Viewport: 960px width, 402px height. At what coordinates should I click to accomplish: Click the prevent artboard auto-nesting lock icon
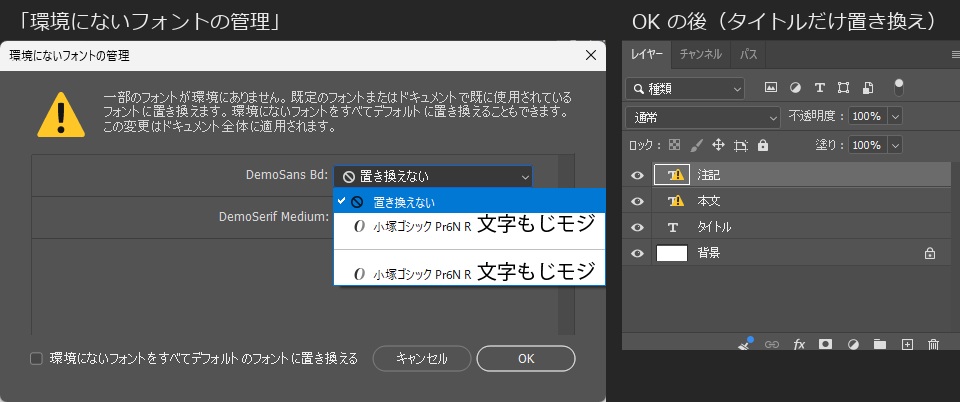point(741,146)
